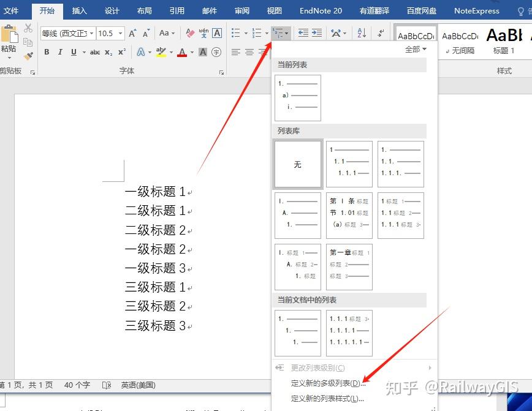This screenshot has width=532, height=411.
Task: Apply Superscript formatting
Action: point(122,51)
